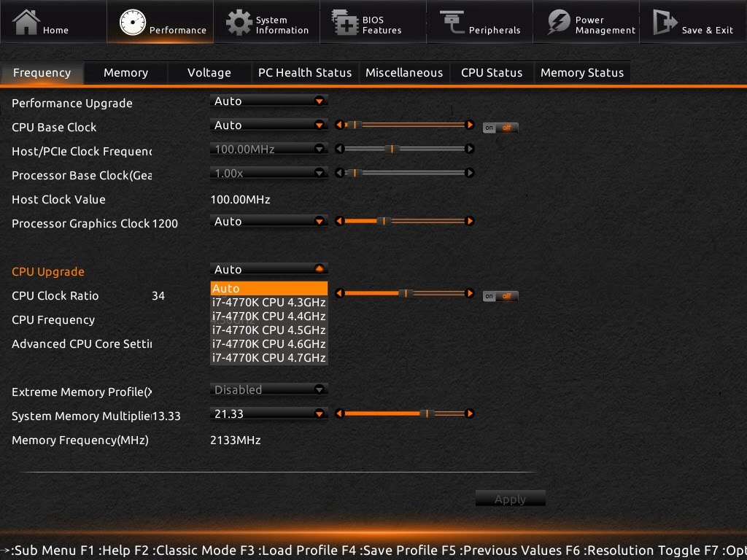Image resolution: width=747 pixels, height=560 pixels.
Task: Click the System Memory Multiplier slider handle
Action: coord(427,413)
